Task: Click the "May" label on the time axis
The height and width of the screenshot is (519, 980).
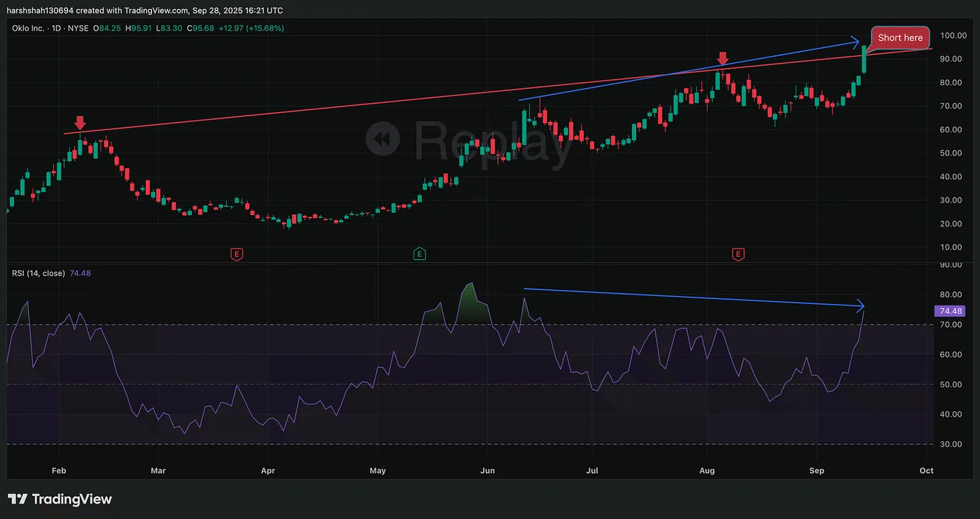Action: click(x=378, y=471)
